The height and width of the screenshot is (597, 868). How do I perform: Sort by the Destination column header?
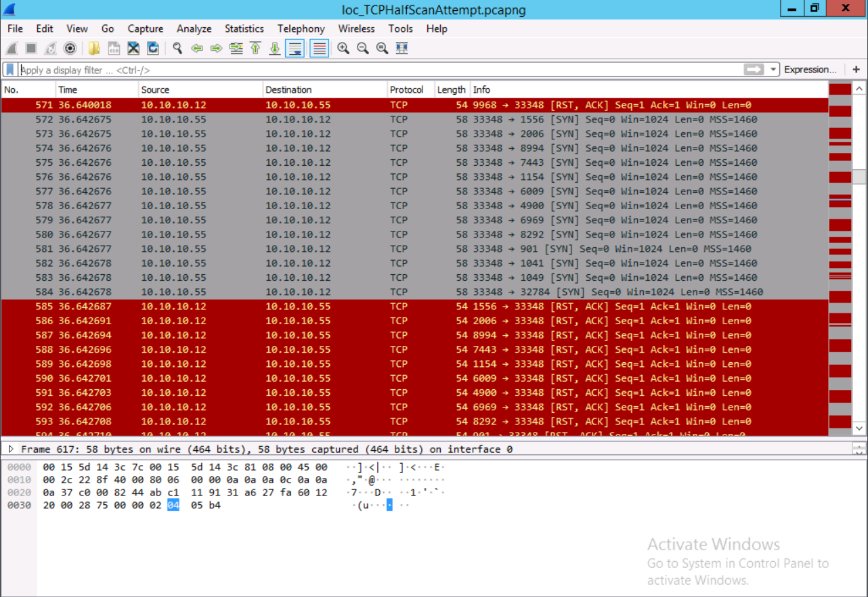(x=325, y=89)
